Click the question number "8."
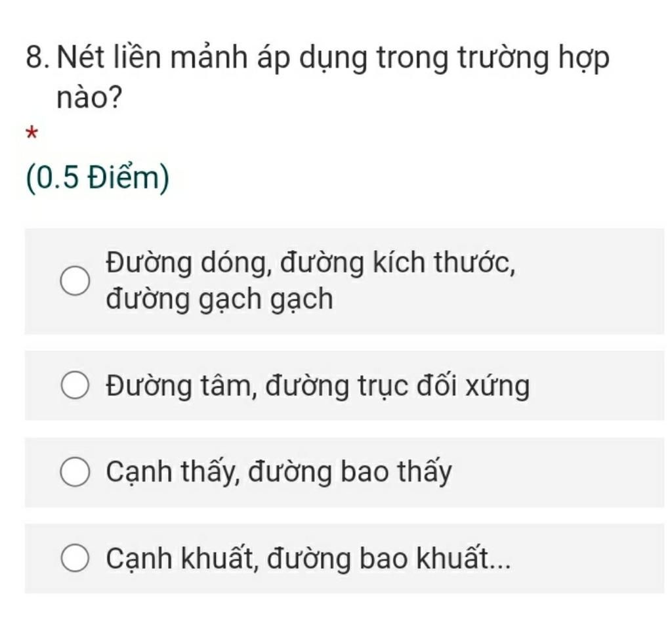This screenshot has height=644, width=672. tap(39, 58)
